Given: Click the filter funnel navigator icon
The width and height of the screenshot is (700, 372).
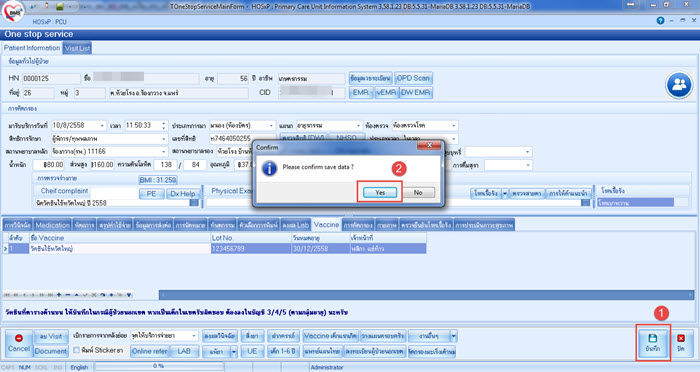Looking at the screenshot, I should (x=129, y=295).
